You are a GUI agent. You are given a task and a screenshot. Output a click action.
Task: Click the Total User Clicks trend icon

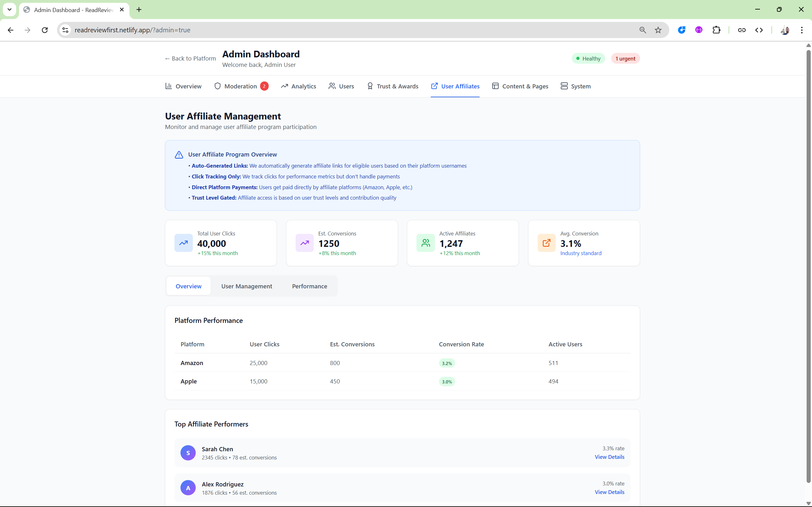click(x=184, y=243)
